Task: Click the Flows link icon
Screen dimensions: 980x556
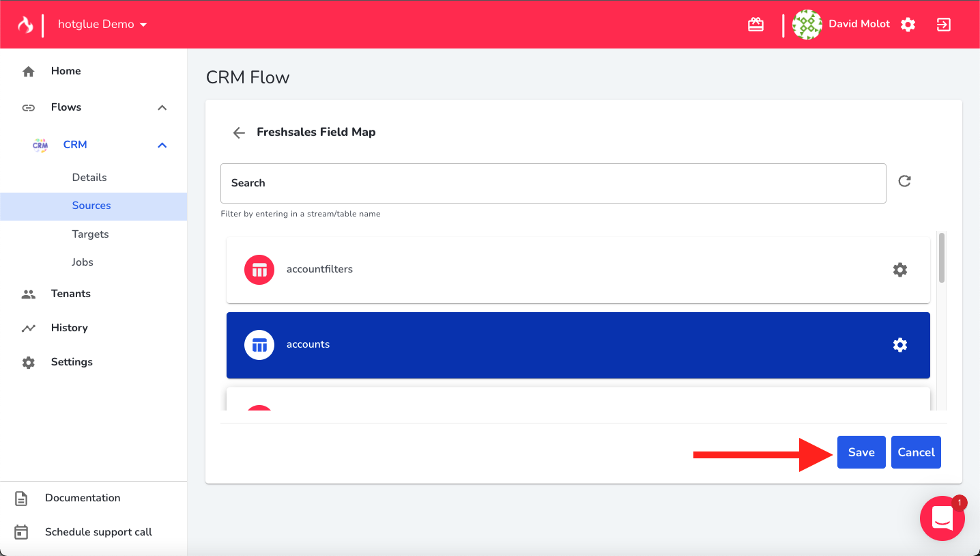Action: click(28, 107)
